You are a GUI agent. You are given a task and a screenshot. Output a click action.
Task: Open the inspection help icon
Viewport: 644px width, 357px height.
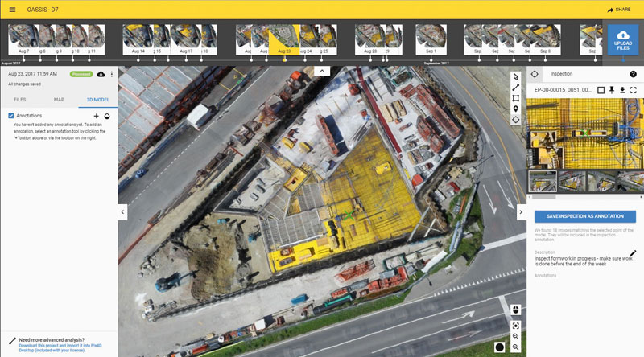click(x=633, y=74)
